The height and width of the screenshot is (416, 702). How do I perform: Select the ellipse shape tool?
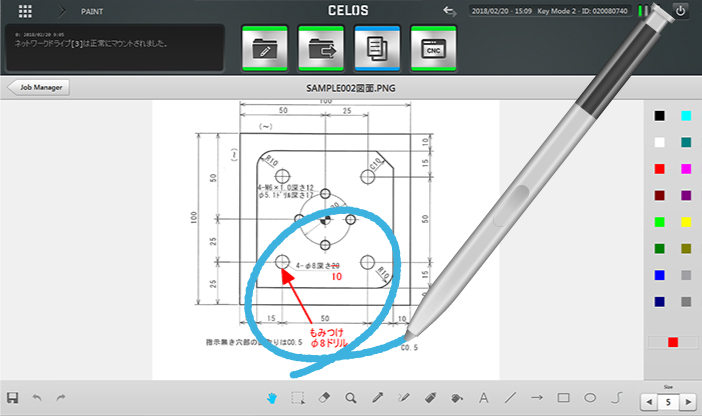pyautogui.click(x=590, y=398)
